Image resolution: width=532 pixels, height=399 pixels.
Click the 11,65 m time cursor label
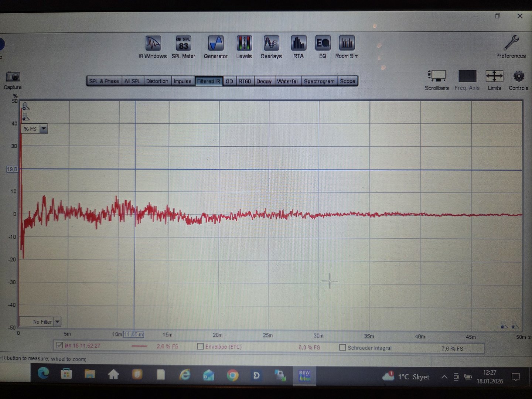[134, 334]
